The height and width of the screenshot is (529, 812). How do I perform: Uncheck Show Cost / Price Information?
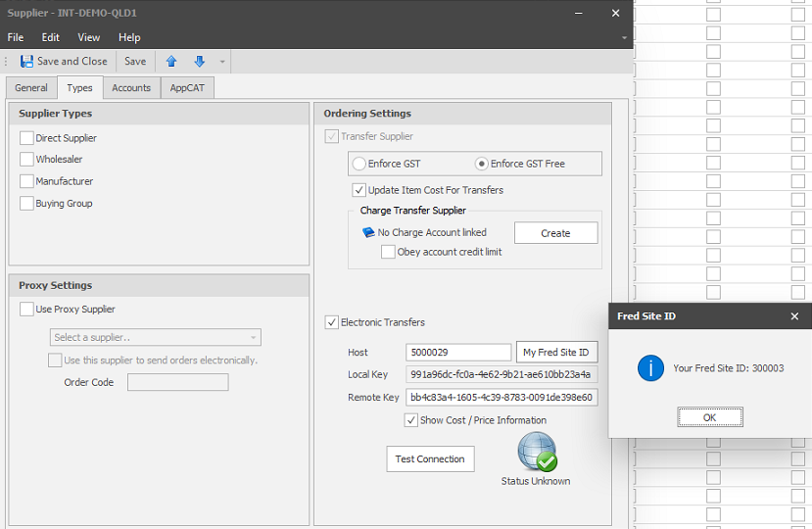point(411,420)
